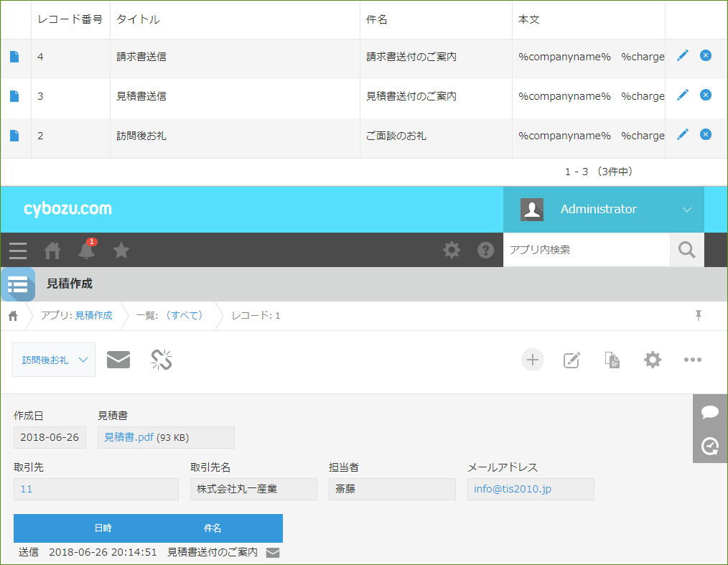Click the レコード番号 column header
Screen dimensions: 728x565
click(x=70, y=19)
